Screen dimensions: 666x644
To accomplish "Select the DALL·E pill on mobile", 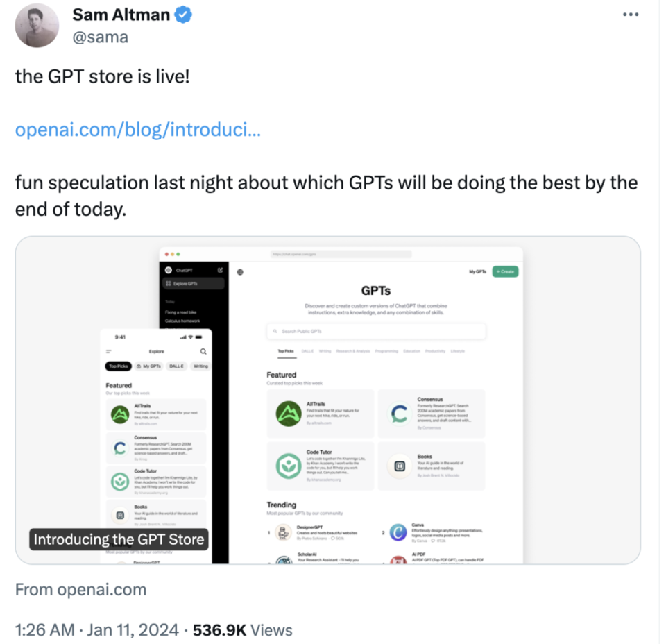I will click(x=176, y=366).
